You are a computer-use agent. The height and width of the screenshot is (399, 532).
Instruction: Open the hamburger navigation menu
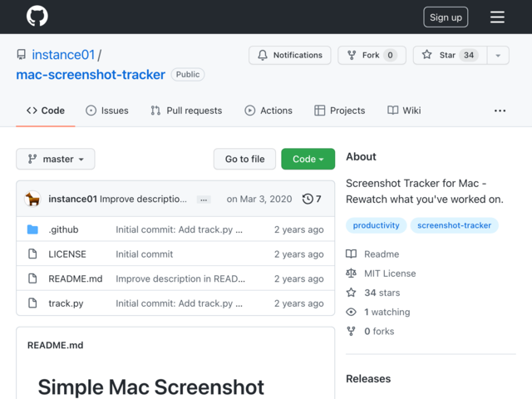pyautogui.click(x=497, y=17)
